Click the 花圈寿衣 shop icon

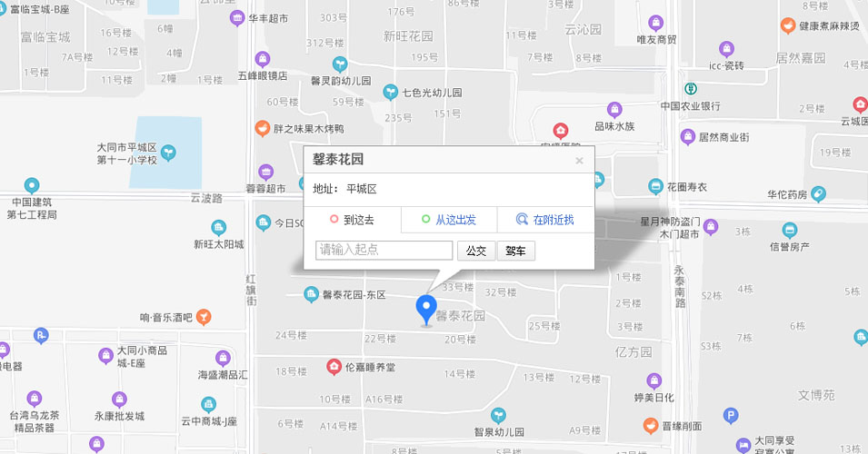pyautogui.click(x=655, y=186)
